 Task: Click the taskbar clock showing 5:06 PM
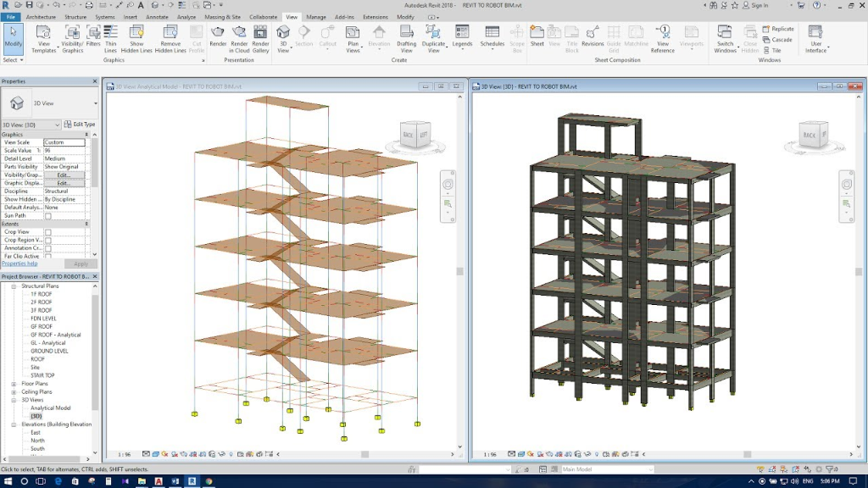(830, 481)
